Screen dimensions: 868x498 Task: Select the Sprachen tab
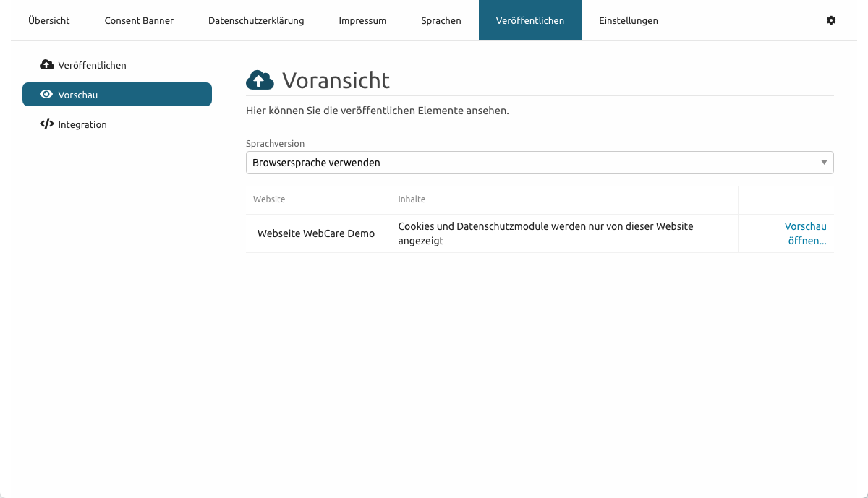(441, 20)
